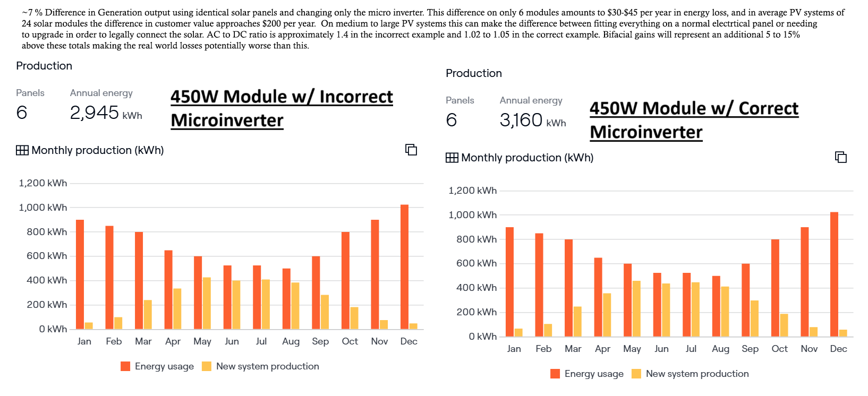Click the 2,945 kWh annual energy value
Image resolution: width=868 pixels, height=396 pixels.
pyautogui.click(x=106, y=113)
